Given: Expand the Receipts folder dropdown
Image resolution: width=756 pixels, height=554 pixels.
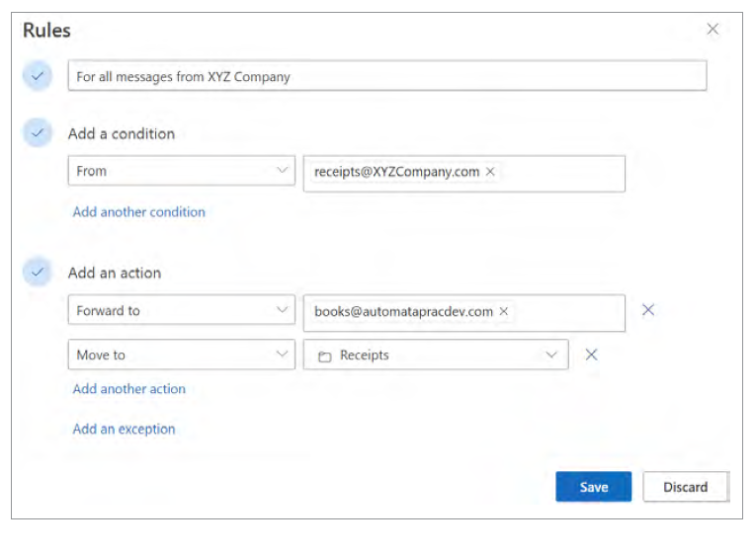Looking at the screenshot, I should pyautogui.click(x=551, y=355).
